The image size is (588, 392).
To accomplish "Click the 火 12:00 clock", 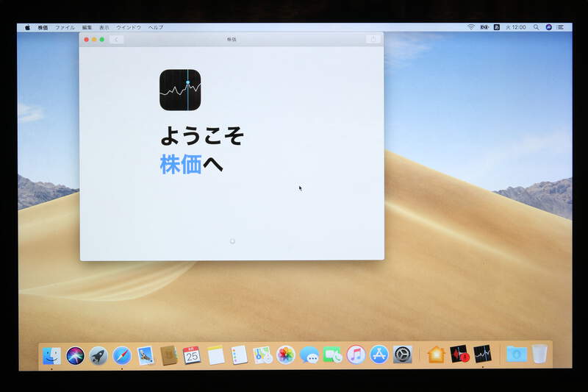I will 516,27.
